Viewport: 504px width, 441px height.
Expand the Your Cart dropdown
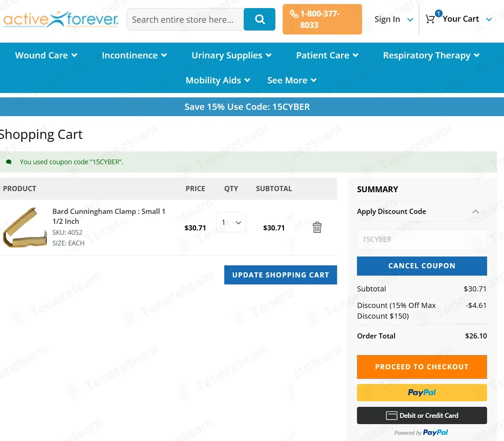click(x=467, y=19)
